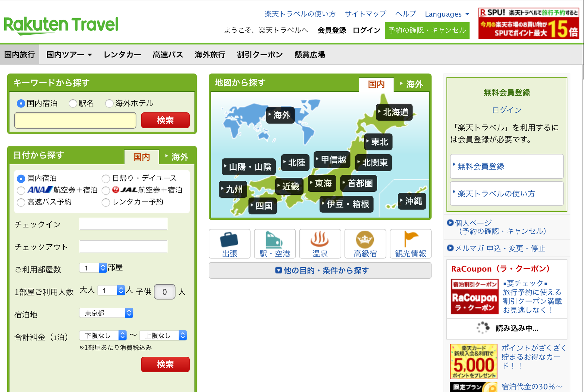Select 四国 region on the map

(263, 206)
